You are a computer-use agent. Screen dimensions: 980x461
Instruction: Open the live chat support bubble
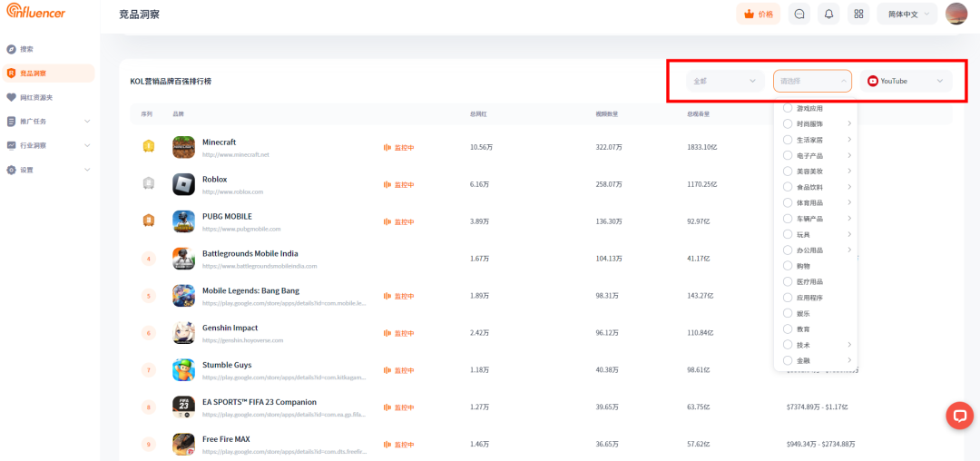pos(959,416)
